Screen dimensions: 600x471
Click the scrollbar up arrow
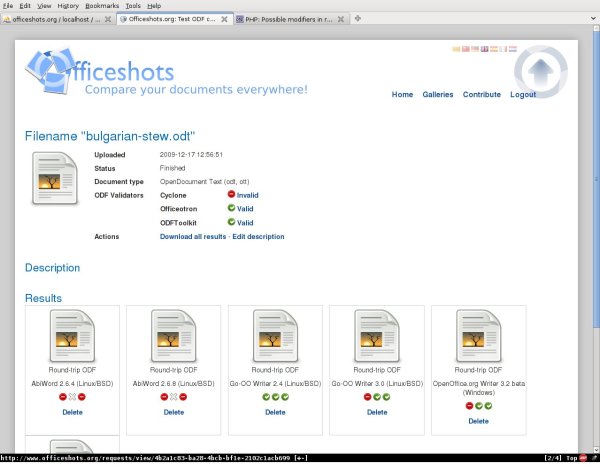pos(596,28)
